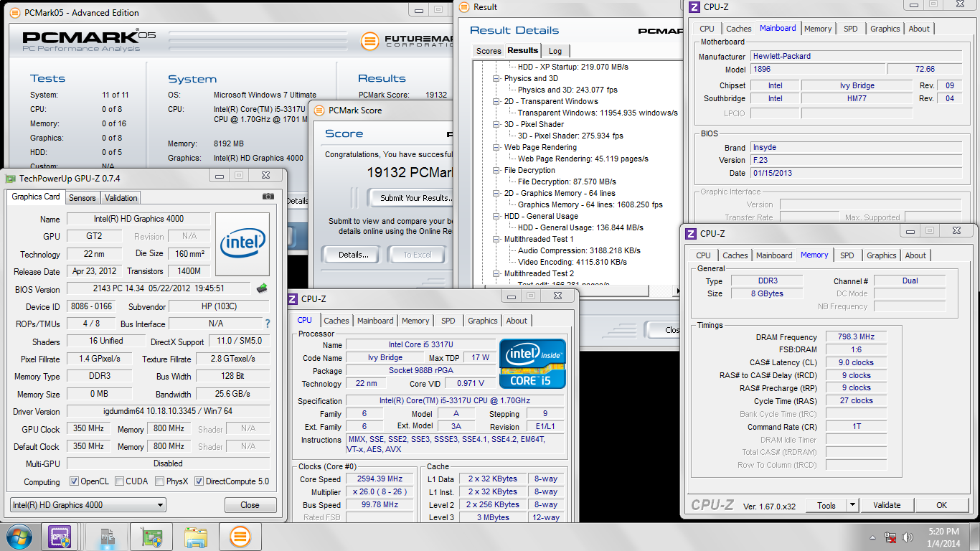Collapse the File Decryption node
The height and width of the screenshot is (551, 980).
click(496, 171)
